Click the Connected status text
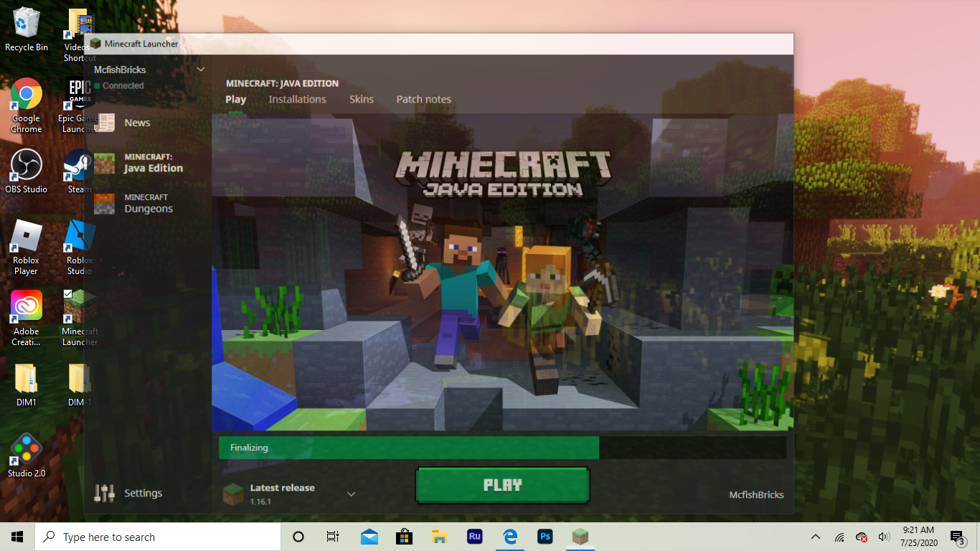 click(123, 85)
